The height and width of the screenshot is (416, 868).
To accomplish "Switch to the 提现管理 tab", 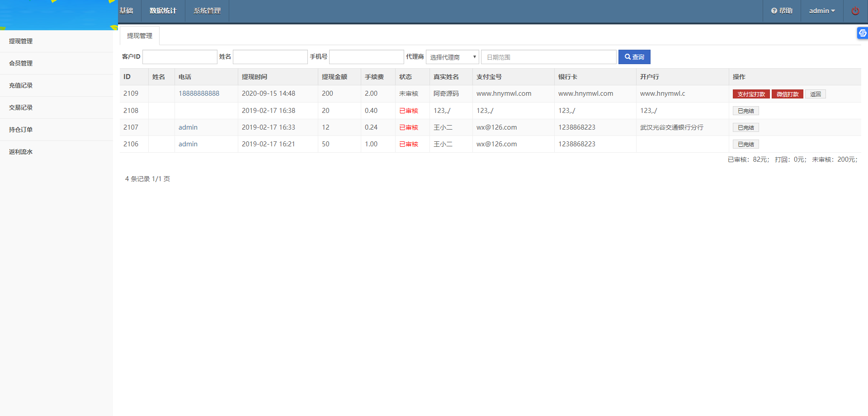I will 139,35.
